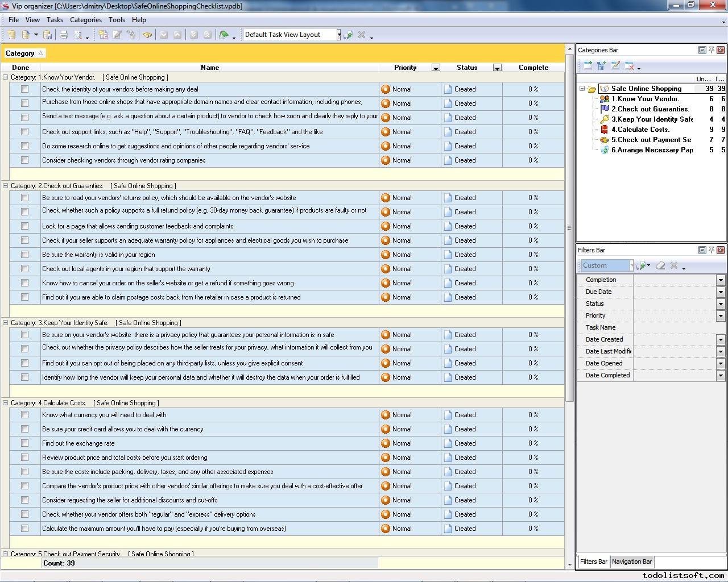This screenshot has width=728, height=582.
Task: Tick the checkbox for 'Be sure the warranty is valid'
Action: point(24,255)
